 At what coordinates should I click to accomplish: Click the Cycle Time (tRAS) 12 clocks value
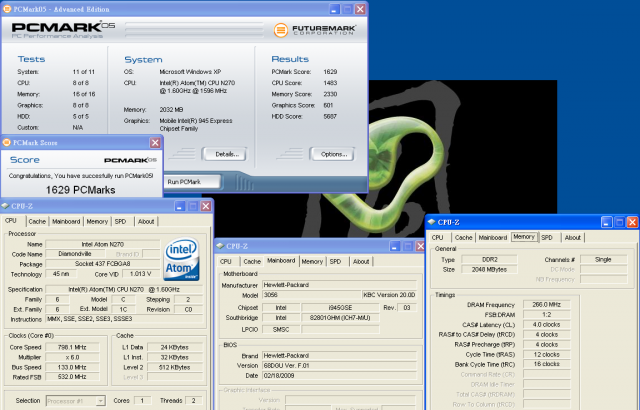click(547, 355)
